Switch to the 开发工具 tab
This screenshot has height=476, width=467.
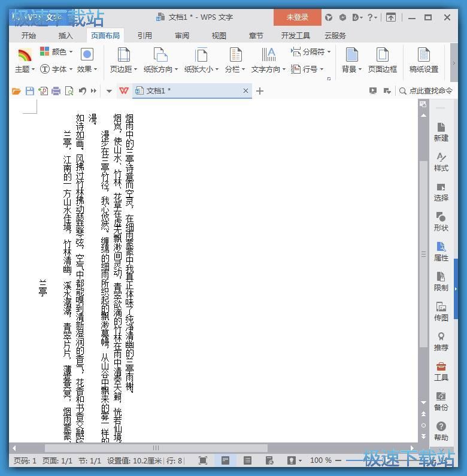point(295,35)
